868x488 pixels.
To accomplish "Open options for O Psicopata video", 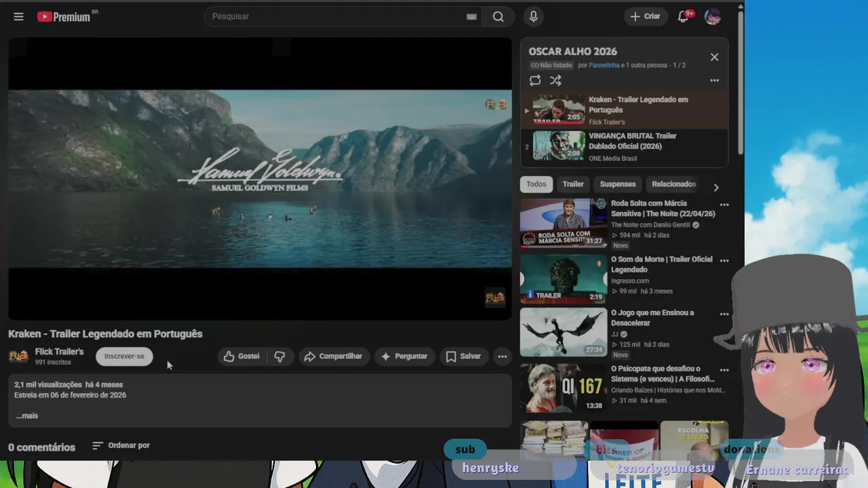I will pyautogui.click(x=724, y=370).
